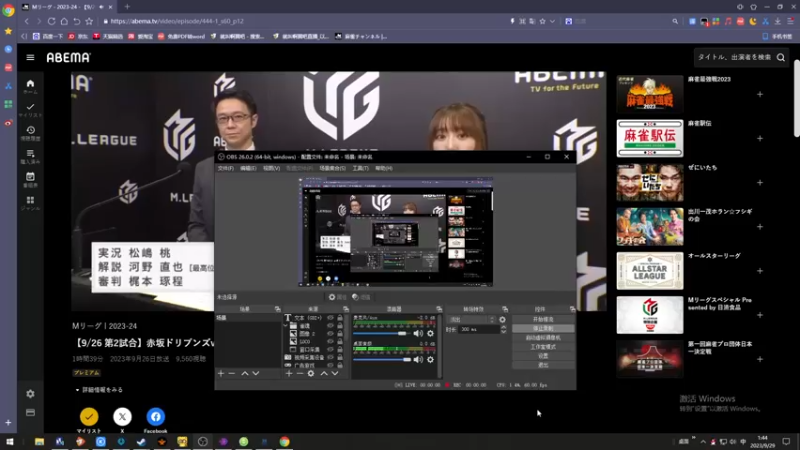
Task: Open OBS 帮助(H) menu
Action: click(384, 168)
